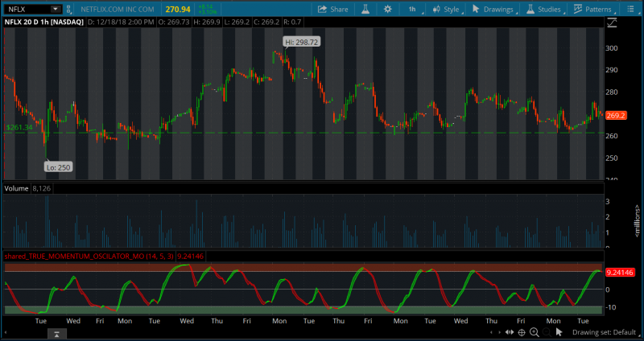
Task: Click the horizontal expand arrows icon
Action: tap(508, 332)
